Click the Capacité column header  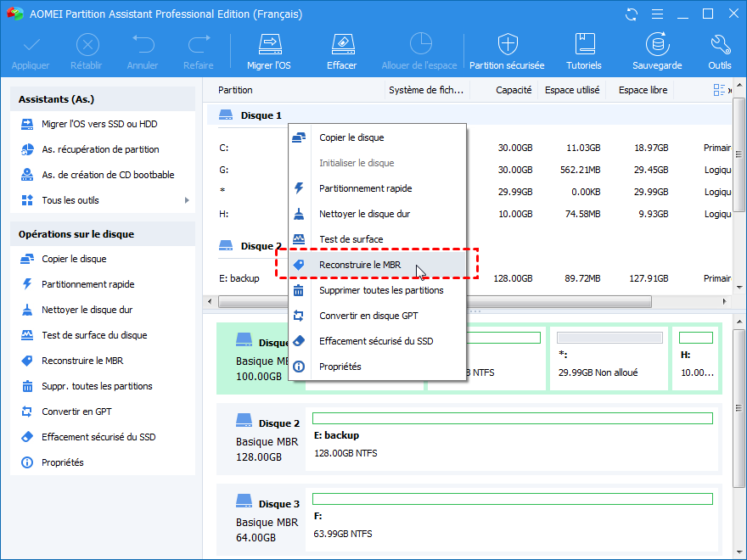pyautogui.click(x=514, y=90)
